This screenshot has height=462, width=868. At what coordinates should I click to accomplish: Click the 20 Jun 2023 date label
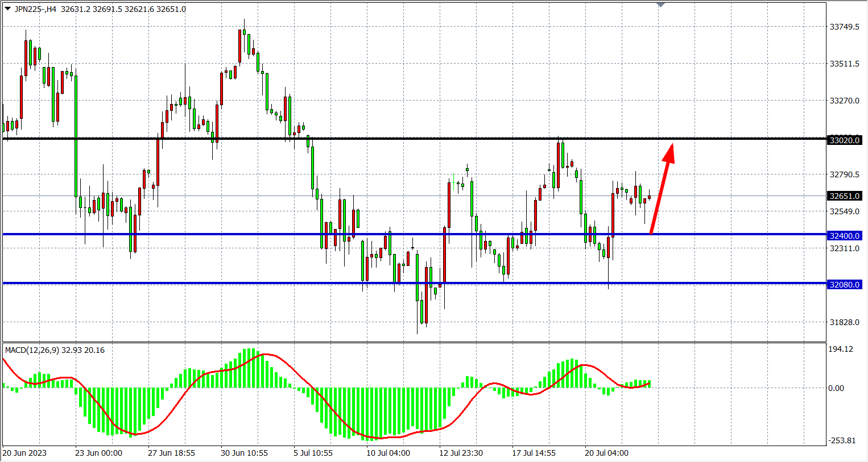pos(24,453)
